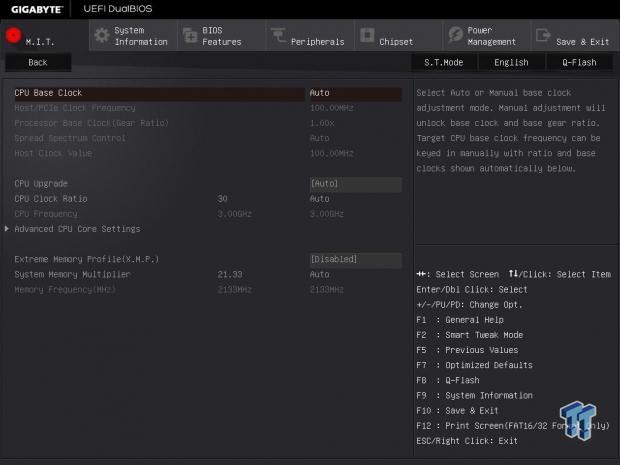Open the English language selector
620x465 pixels.
(x=511, y=62)
